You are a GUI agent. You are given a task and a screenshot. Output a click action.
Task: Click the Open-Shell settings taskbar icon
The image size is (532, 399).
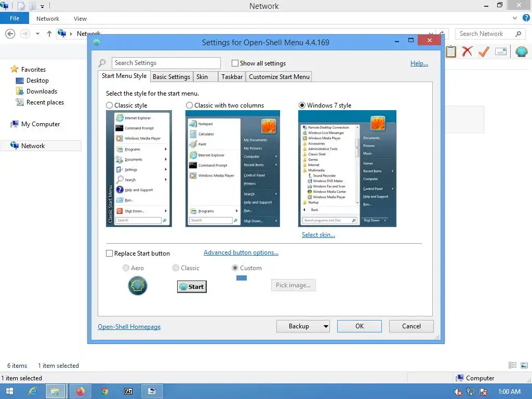pyautogui.click(x=152, y=392)
